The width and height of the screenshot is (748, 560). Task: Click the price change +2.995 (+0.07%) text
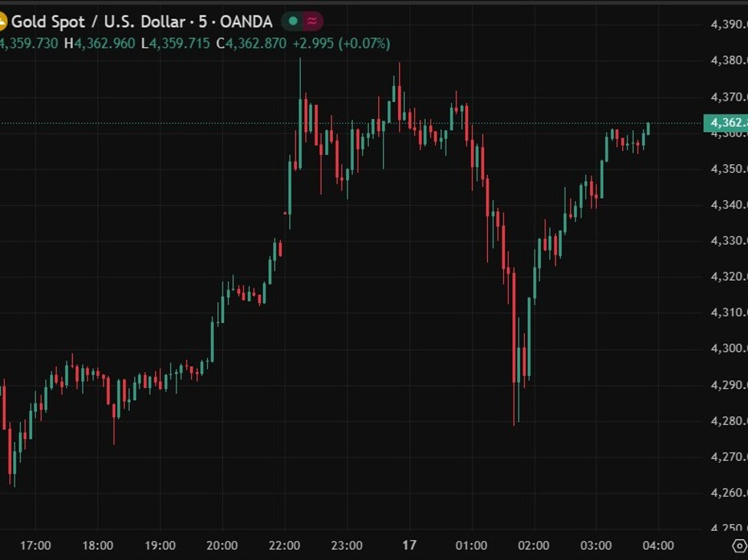pyautogui.click(x=341, y=44)
